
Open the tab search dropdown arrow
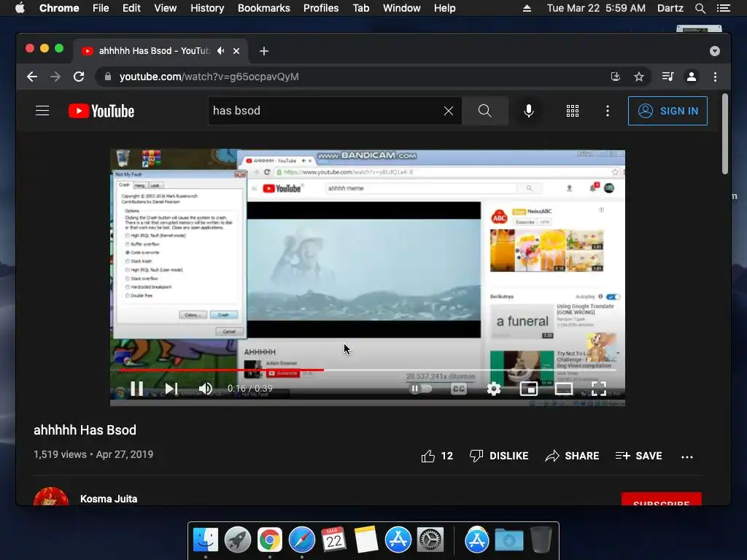point(715,51)
